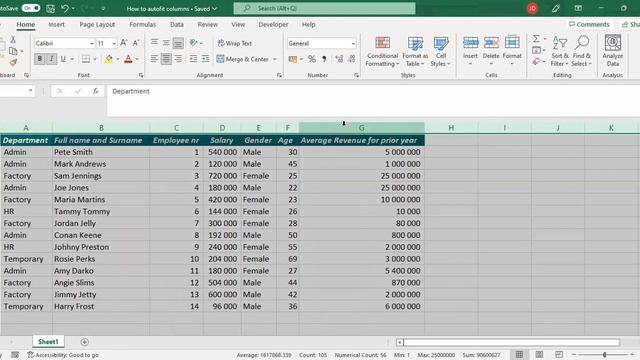Toggle Underline formatting
Viewport: 640px width, 360px height.
(63, 59)
